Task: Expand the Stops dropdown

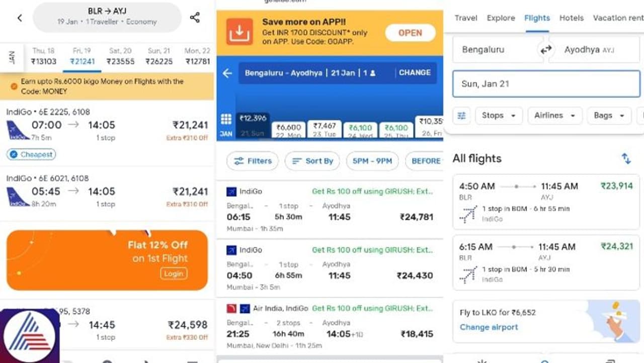Action: click(499, 116)
